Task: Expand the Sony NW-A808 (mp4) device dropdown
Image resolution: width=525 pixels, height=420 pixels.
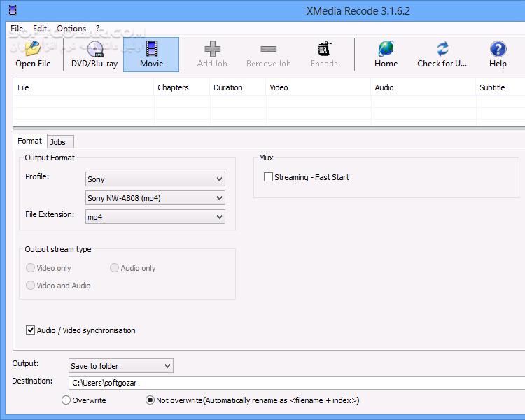Action: click(155, 197)
